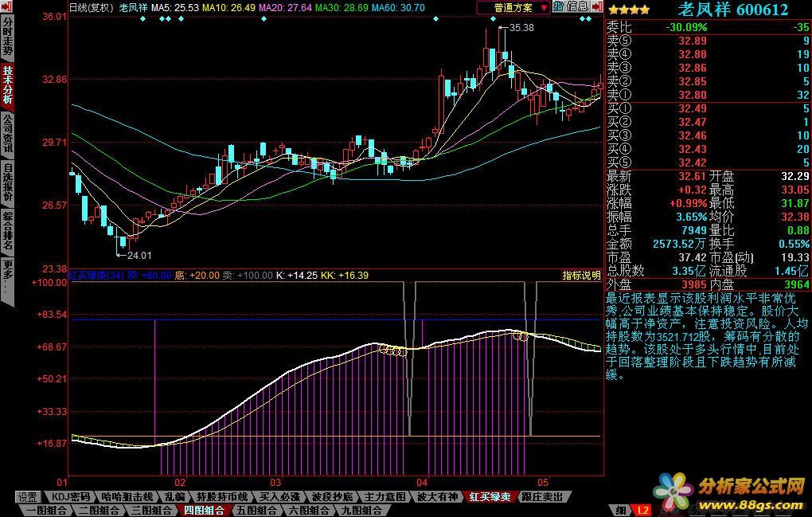Click the 买⑤ price 32.42 row
This screenshot has height=517, width=812.
click(708, 163)
